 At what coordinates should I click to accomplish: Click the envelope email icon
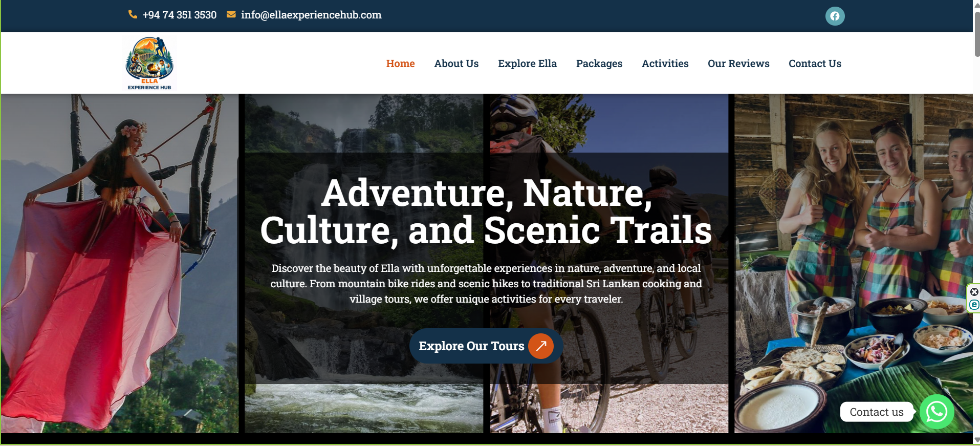[x=231, y=14]
